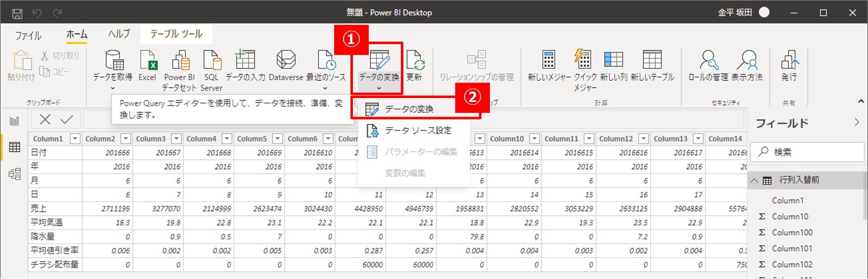Screen dimensions: 868x279
Task: Open the ファイル (File) tab
Action: click(28, 35)
